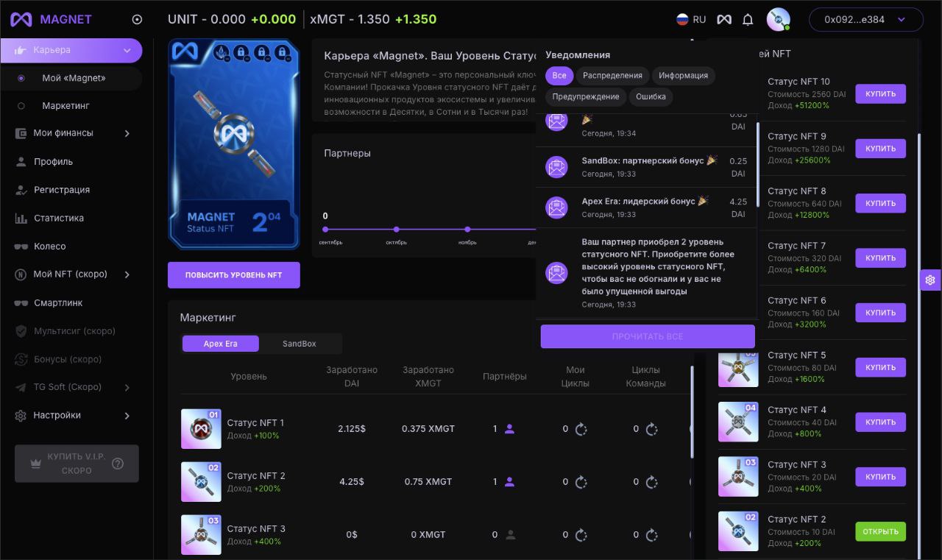The height and width of the screenshot is (560, 942).
Task: Click partner icon in Статус NFT 2 row
Action: click(509, 482)
